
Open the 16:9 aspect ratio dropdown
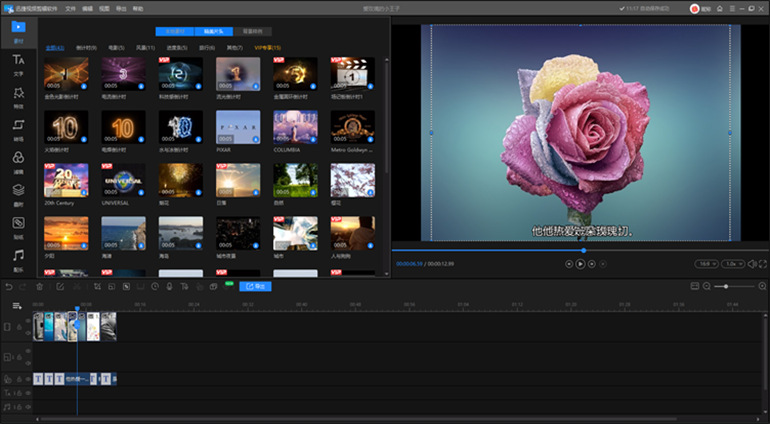point(707,264)
